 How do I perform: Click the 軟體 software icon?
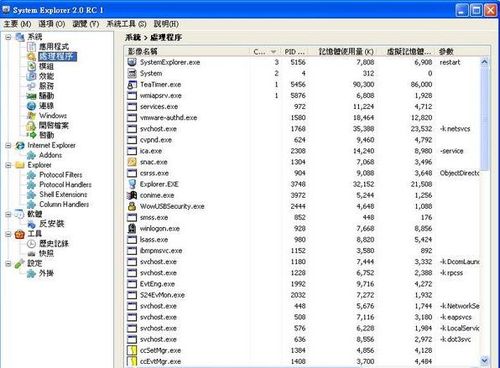(20, 214)
